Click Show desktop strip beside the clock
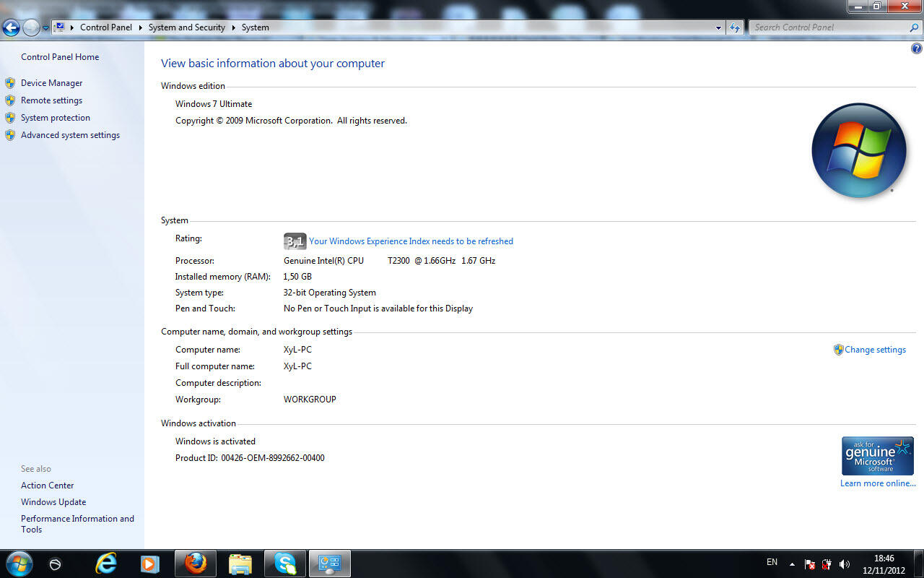Image resolution: width=924 pixels, height=578 pixels. click(x=918, y=564)
